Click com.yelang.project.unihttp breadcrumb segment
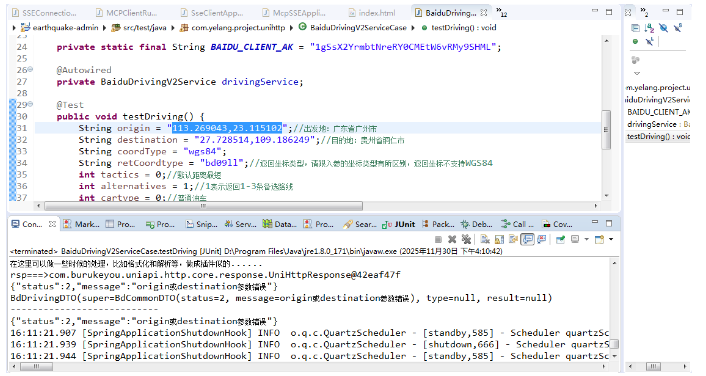Screen dimensions: 706x376 (x=238, y=28)
